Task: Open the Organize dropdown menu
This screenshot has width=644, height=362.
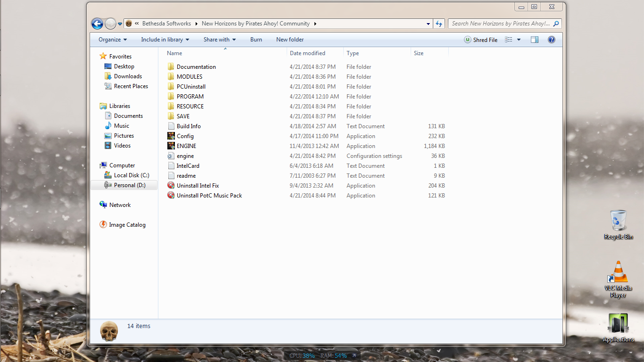Action: 113,40
